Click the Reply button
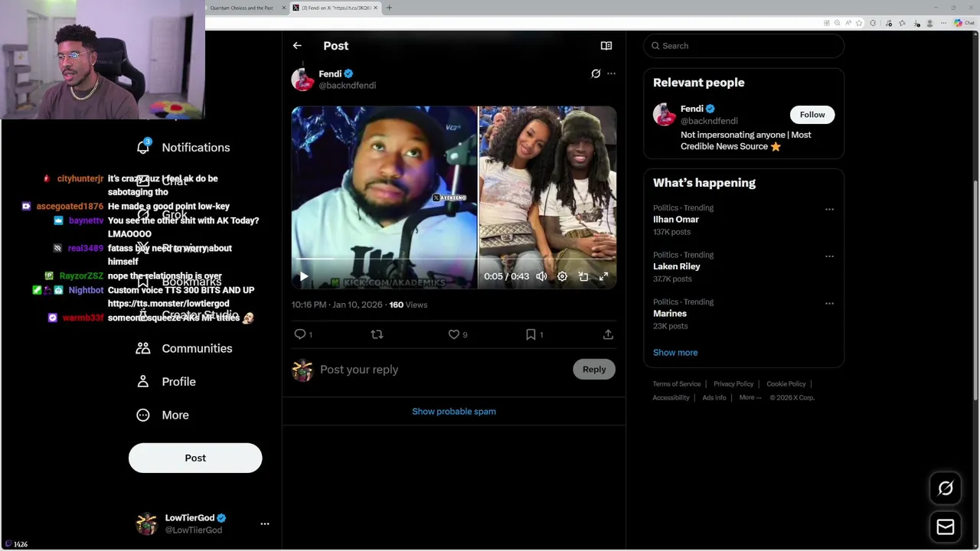The image size is (980, 551). (594, 369)
